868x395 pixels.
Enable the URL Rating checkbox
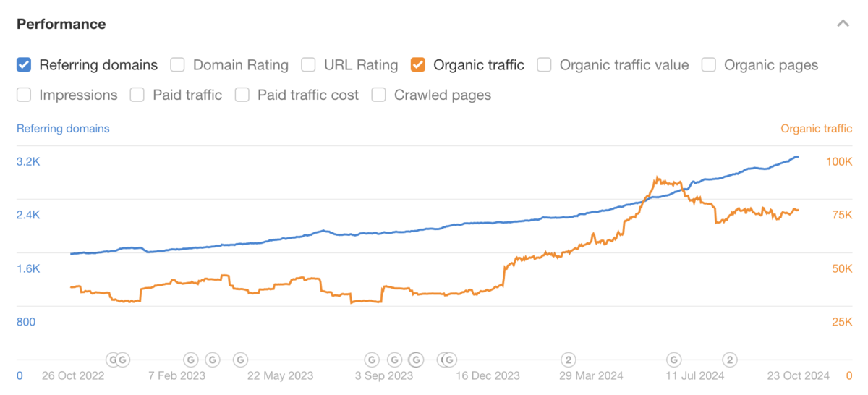click(309, 65)
